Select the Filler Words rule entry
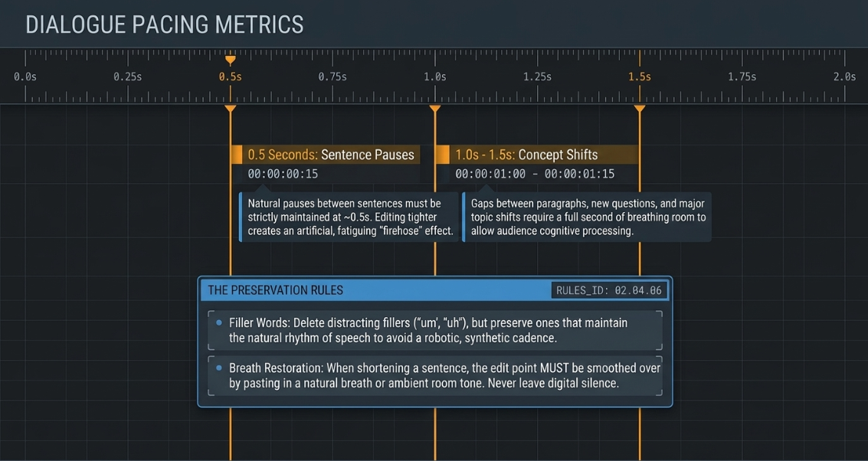 tap(435, 330)
